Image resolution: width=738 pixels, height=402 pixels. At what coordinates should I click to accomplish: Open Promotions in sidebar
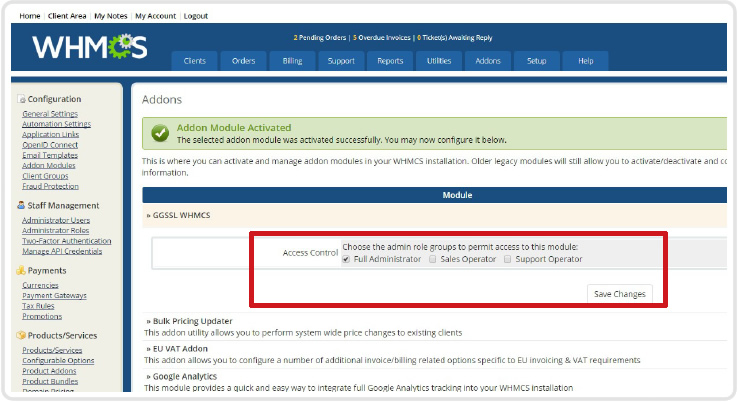42,316
